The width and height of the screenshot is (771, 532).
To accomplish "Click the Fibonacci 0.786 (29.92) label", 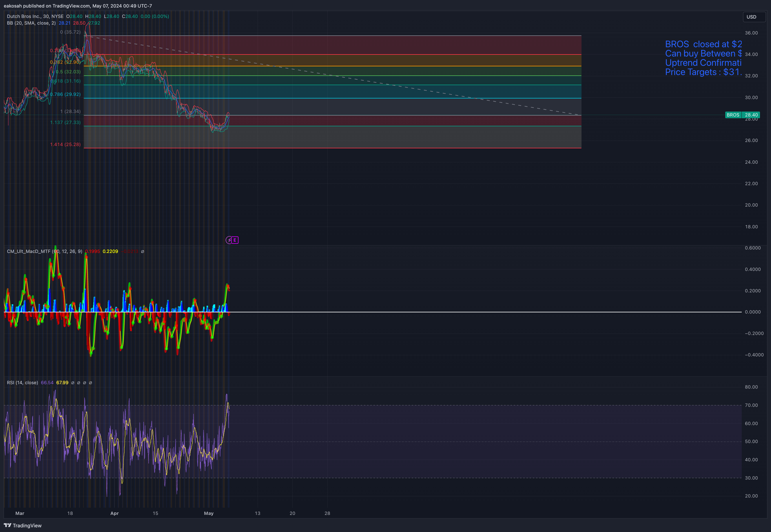I will pos(65,94).
